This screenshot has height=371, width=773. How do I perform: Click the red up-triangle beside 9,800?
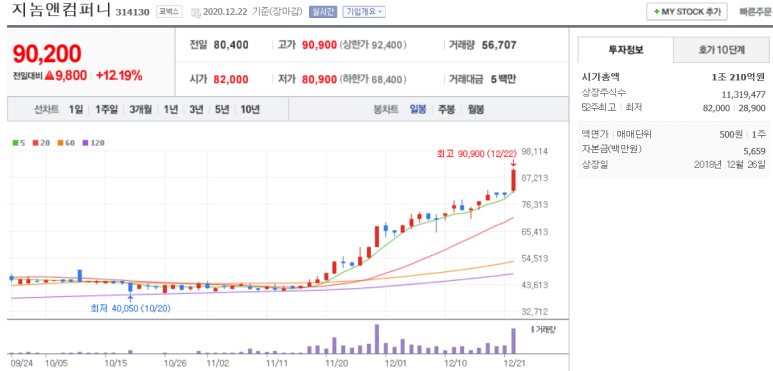[x=49, y=76]
